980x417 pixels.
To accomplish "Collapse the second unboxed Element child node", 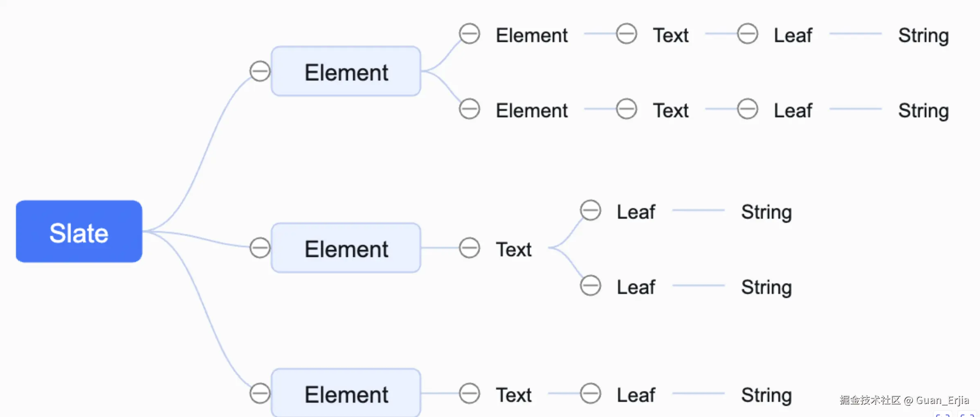I will pos(469,109).
